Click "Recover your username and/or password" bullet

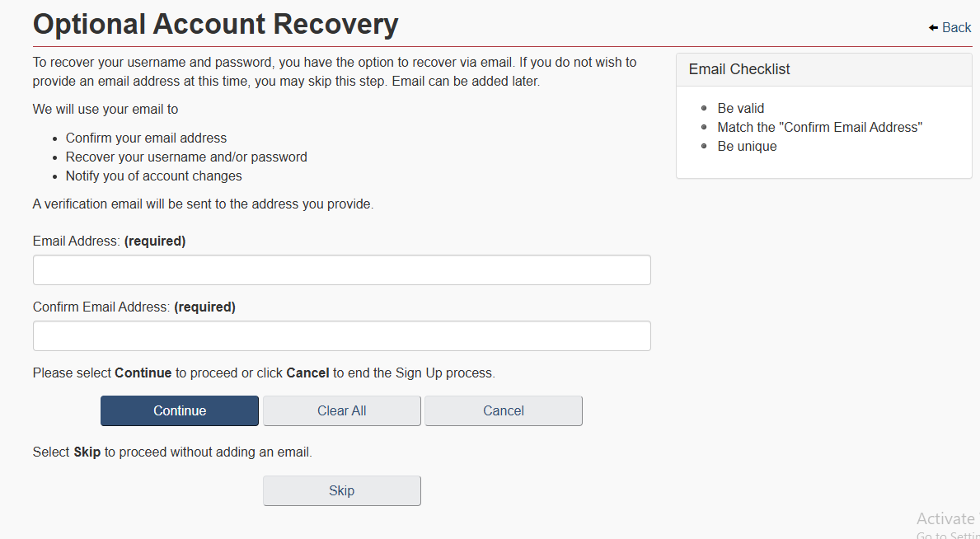click(186, 157)
